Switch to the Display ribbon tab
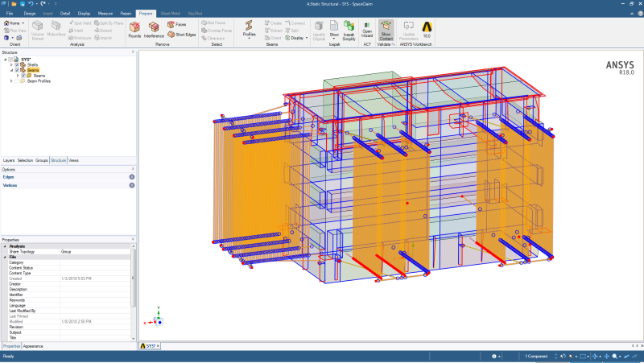Viewport: 644px width, 363px height. tap(84, 14)
